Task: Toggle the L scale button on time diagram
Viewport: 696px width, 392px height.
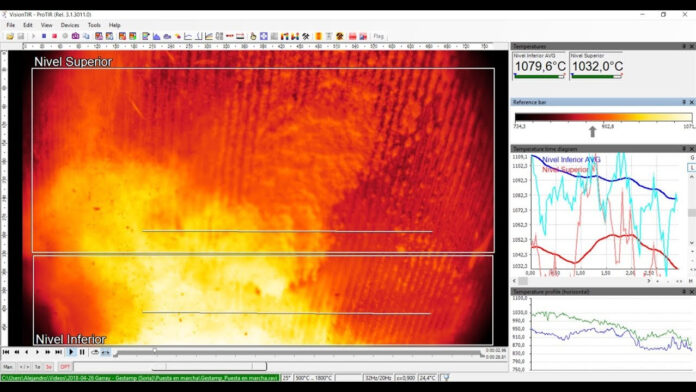Action: click(692, 167)
